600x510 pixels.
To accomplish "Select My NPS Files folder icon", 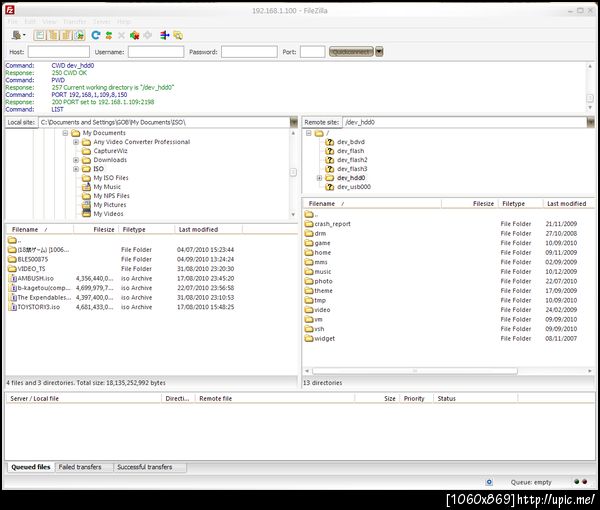I will pos(86,196).
